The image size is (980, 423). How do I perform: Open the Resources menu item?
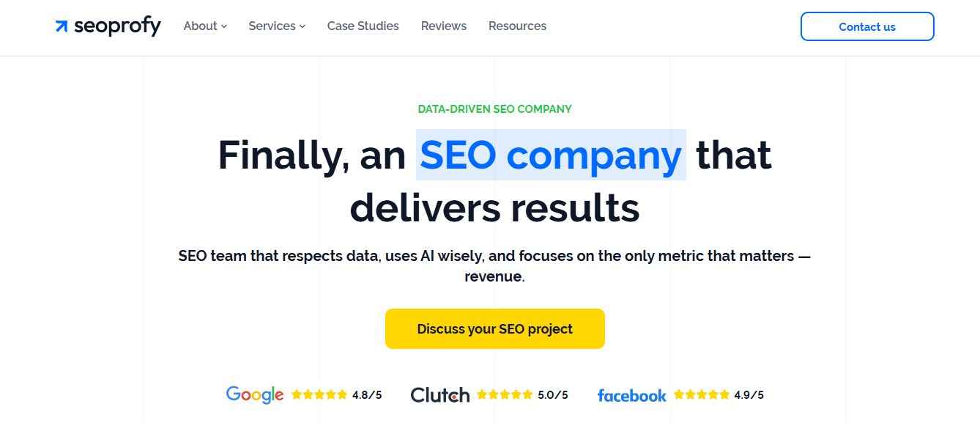coord(517,26)
